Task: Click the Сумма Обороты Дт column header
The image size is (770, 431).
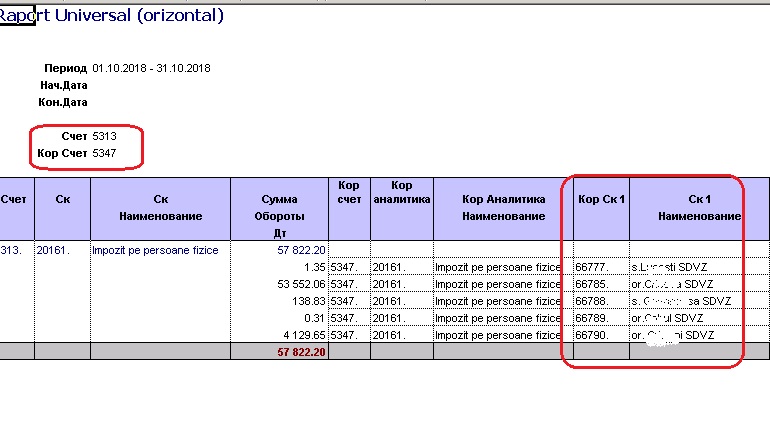Action: click(x=279, y=209)
